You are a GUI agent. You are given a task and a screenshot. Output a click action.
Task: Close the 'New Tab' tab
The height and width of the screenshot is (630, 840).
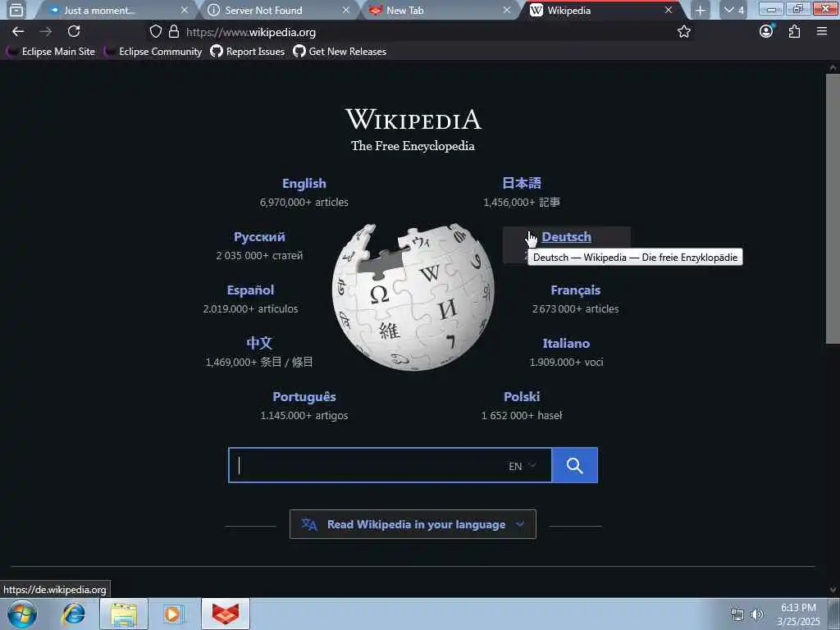point(507,10)
